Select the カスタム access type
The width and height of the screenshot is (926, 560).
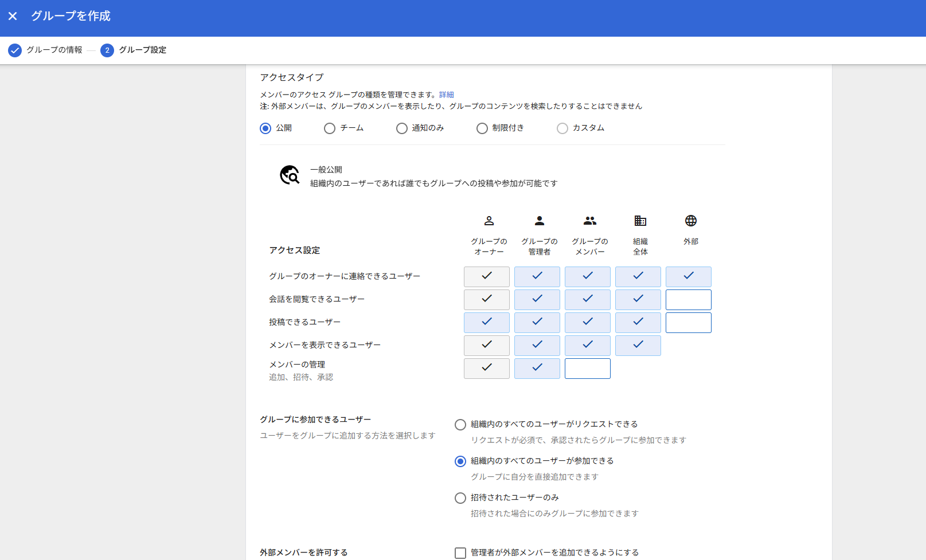coord(562,128)
